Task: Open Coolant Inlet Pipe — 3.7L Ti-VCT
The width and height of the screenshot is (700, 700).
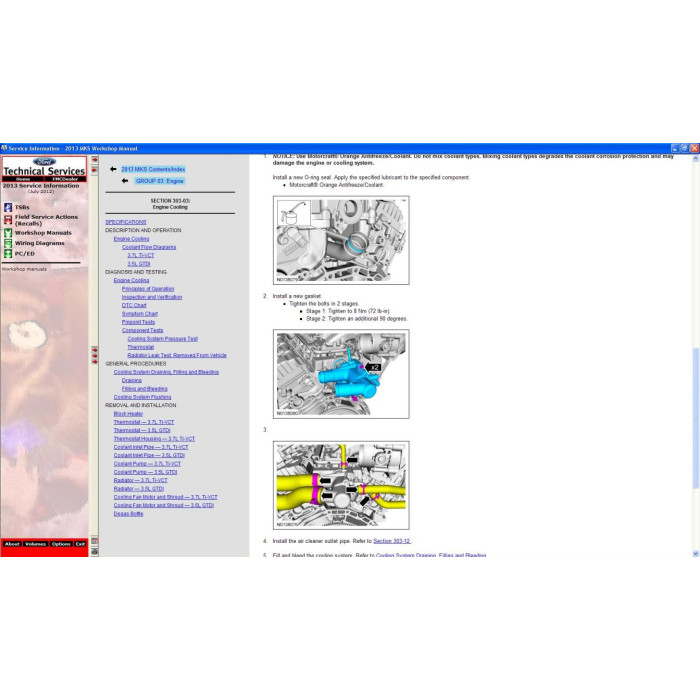Action: pyautogui.click(x=151, y=447)
